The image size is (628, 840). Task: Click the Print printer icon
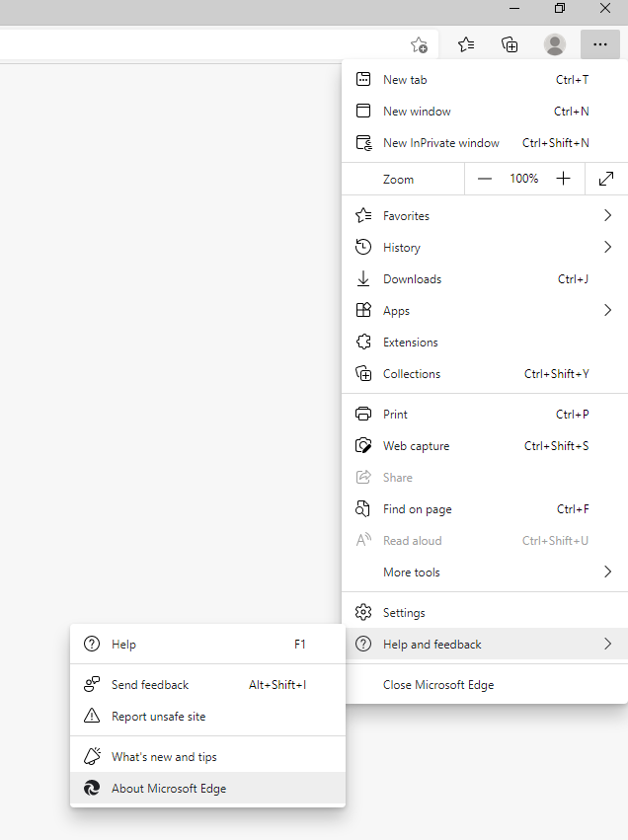coord(363,414)
